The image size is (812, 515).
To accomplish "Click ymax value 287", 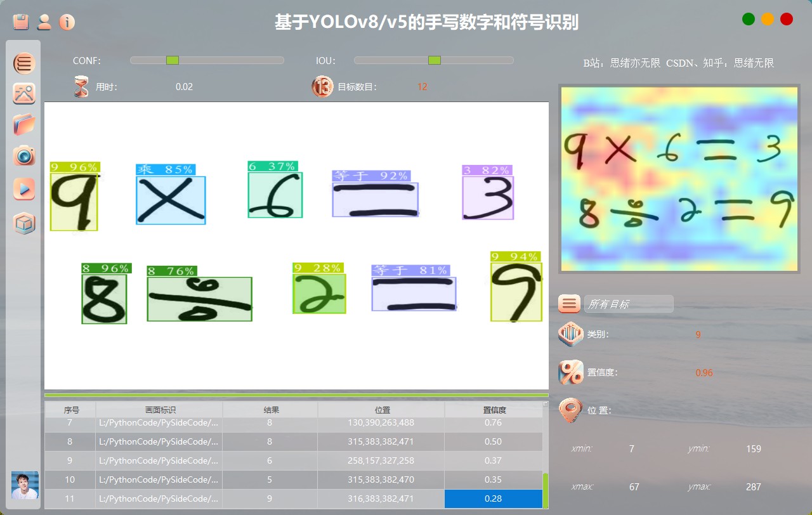I will 754,487.
